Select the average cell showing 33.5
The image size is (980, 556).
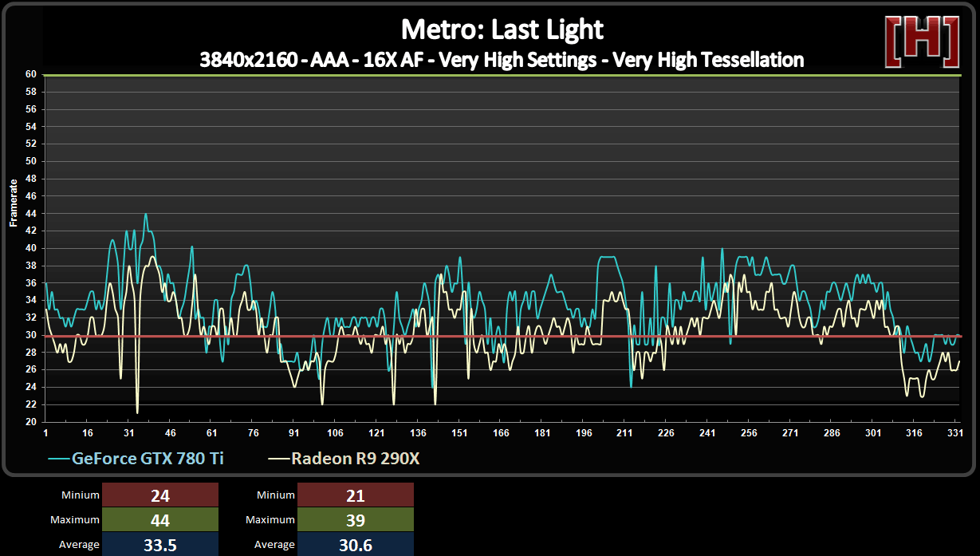point(160,544)
